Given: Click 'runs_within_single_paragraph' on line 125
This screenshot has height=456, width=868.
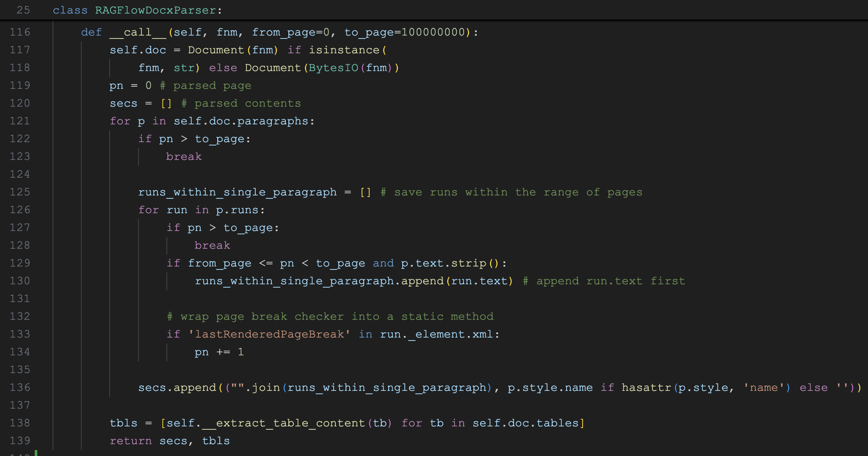Looking at the screenshot, I should tap(238, 192).
